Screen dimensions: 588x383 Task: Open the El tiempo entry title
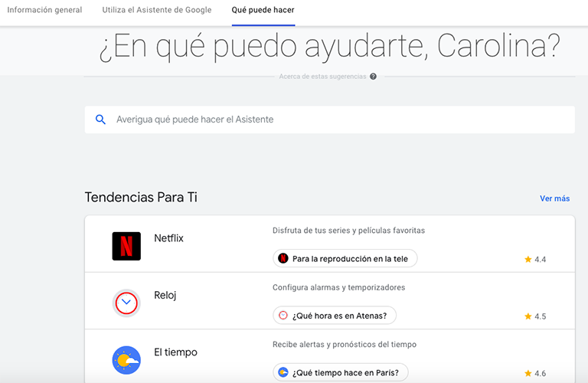[175, 352]
